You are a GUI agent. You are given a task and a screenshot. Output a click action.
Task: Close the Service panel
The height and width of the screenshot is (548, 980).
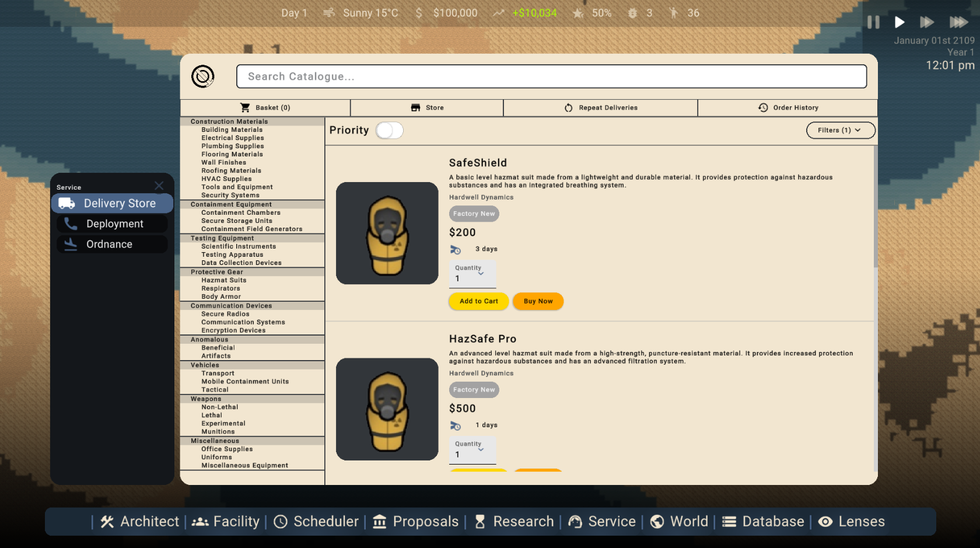click(159, 186)
